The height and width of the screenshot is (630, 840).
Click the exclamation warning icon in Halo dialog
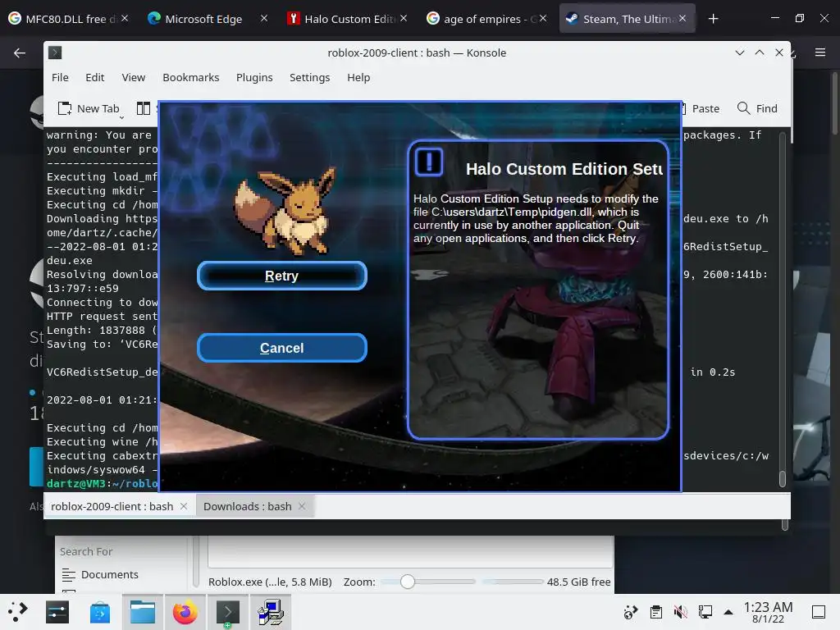tap(428, 162)
